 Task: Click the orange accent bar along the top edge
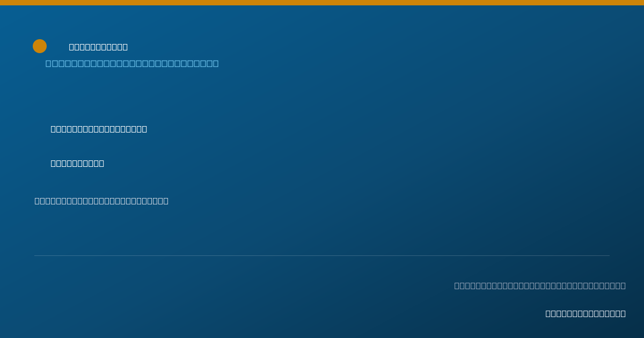click(322, 3)
